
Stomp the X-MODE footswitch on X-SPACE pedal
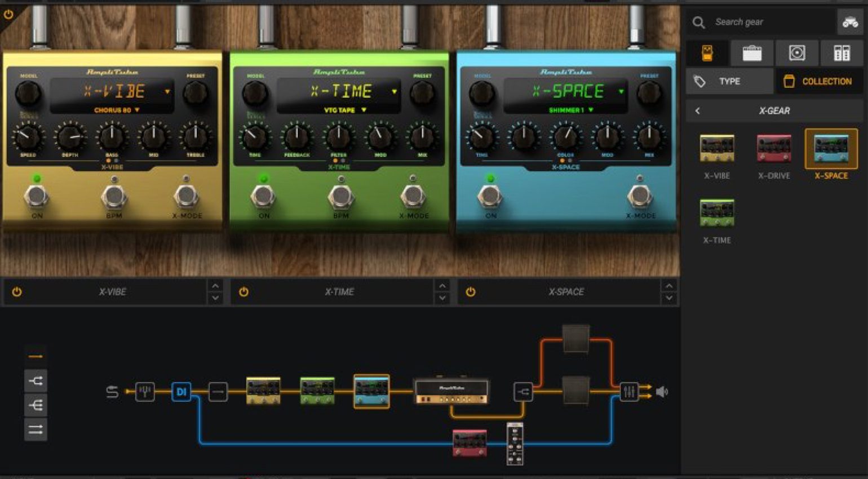pos(640,197)
